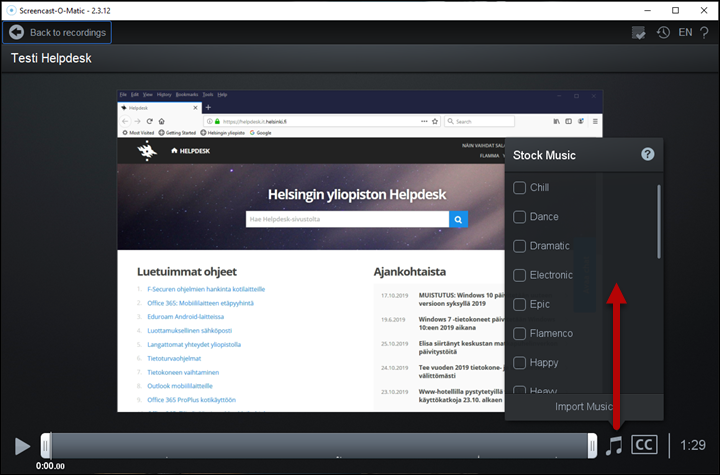720x475 pixels.
Task: Click the Stock Music list scrollbar
Action: pos(659,222)
